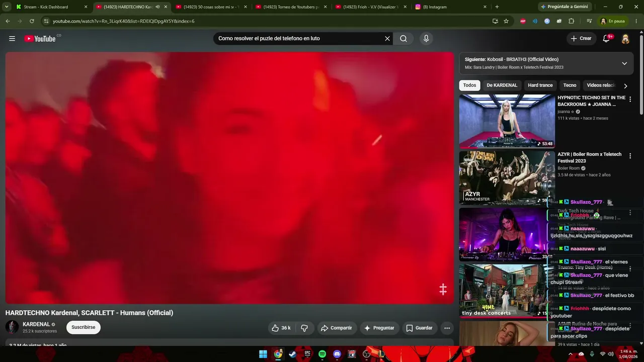
Task: Bookmark this page with star icon
Action: (506, 21)
